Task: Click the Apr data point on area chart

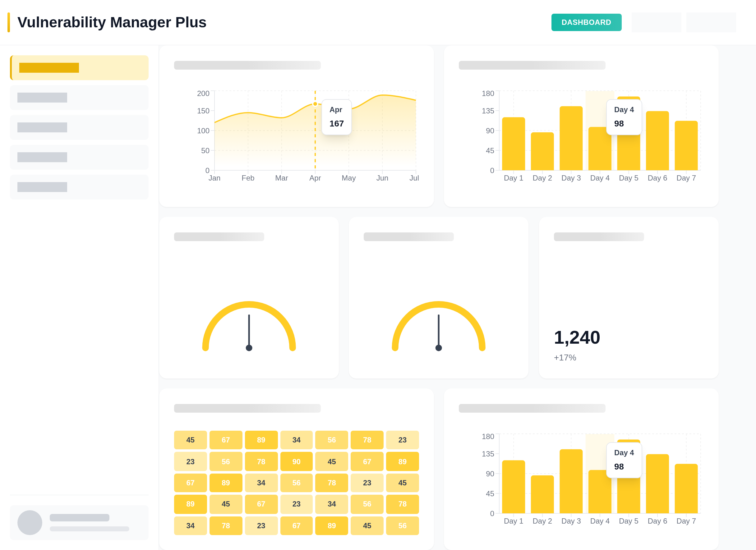Action: [x=315, y=104]
